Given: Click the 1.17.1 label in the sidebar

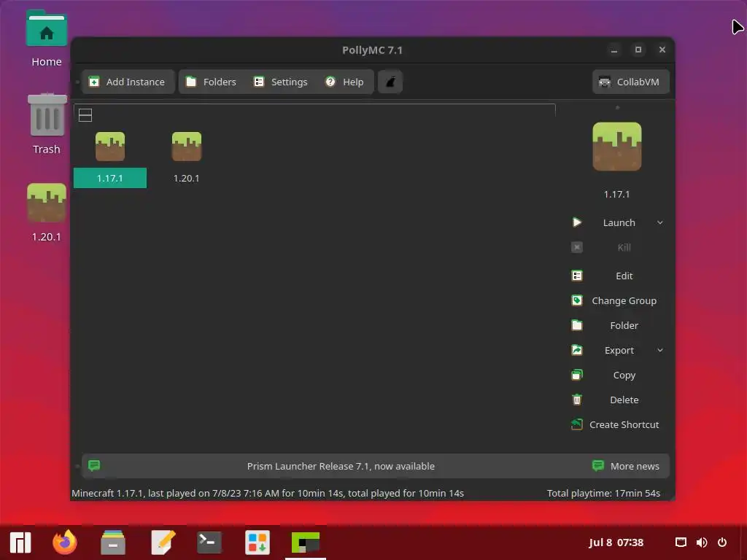Looking at the screenshot, I should (617, 194).
